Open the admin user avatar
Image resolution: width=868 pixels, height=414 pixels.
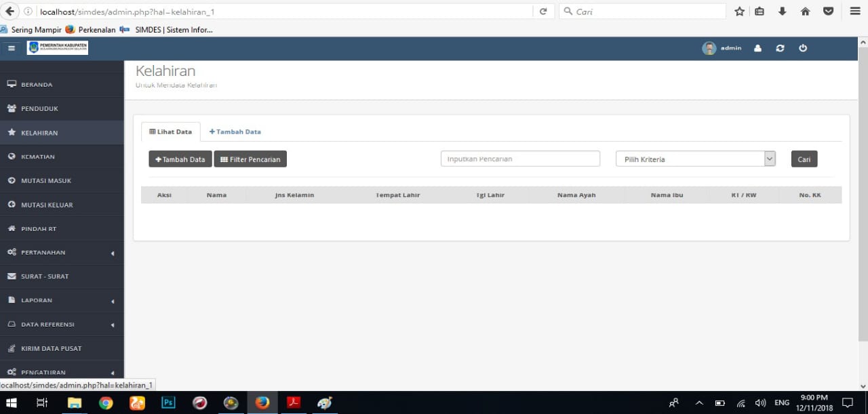click(709, 48)
